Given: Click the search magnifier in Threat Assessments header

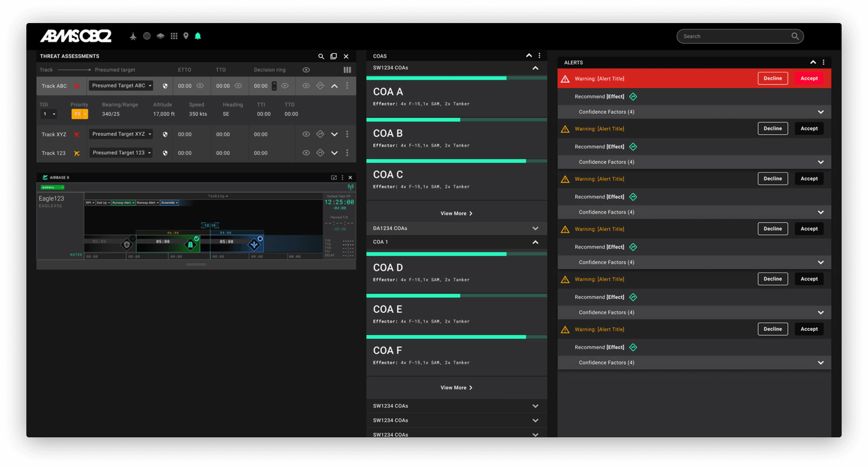Looking at the screenshot, I should (321, 56).
